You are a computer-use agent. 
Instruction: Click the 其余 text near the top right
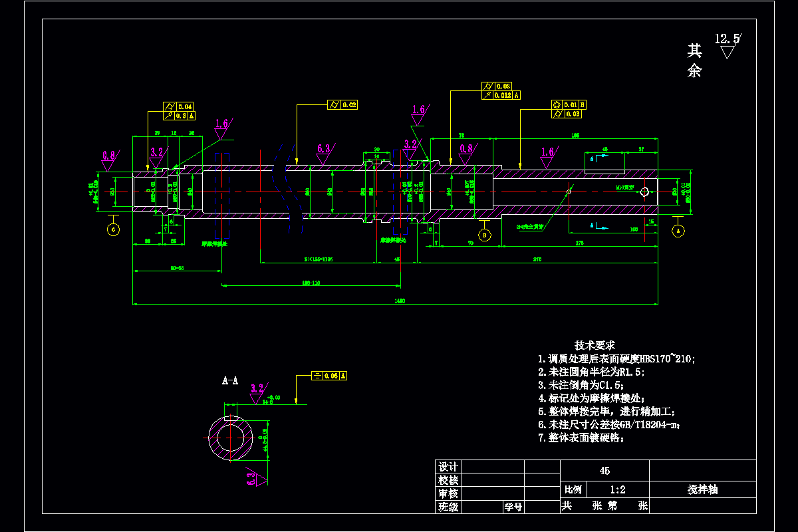694,61
